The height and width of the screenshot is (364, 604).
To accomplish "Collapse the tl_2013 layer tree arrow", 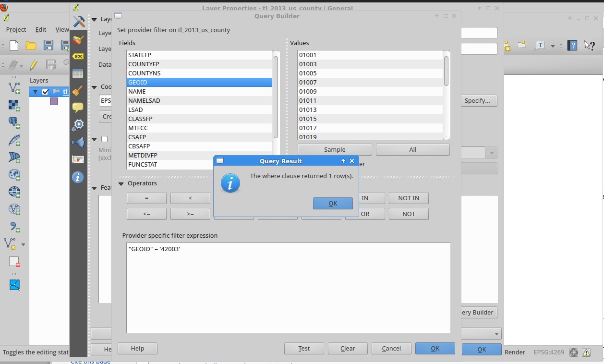I will point(35,92).
